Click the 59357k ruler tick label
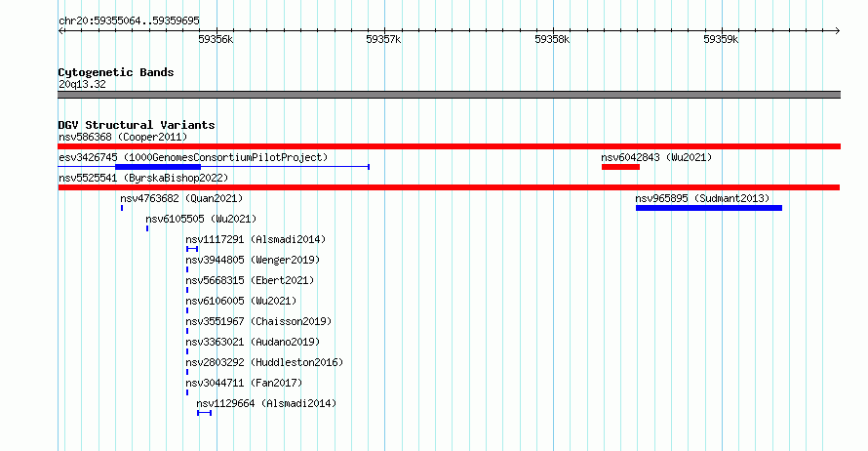This screenshot has width=868, height=451. [383, 39]
